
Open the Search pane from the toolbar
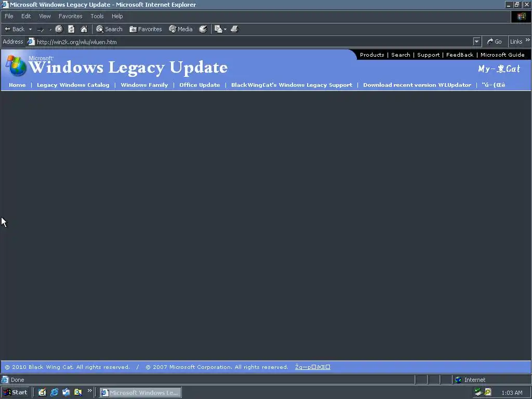tap(109, 29)
